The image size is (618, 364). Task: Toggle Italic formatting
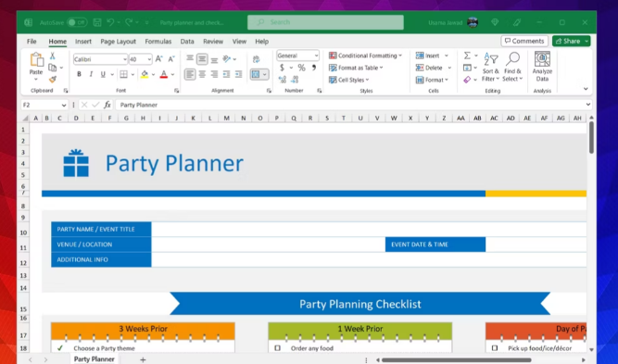(x=91, y=74)
